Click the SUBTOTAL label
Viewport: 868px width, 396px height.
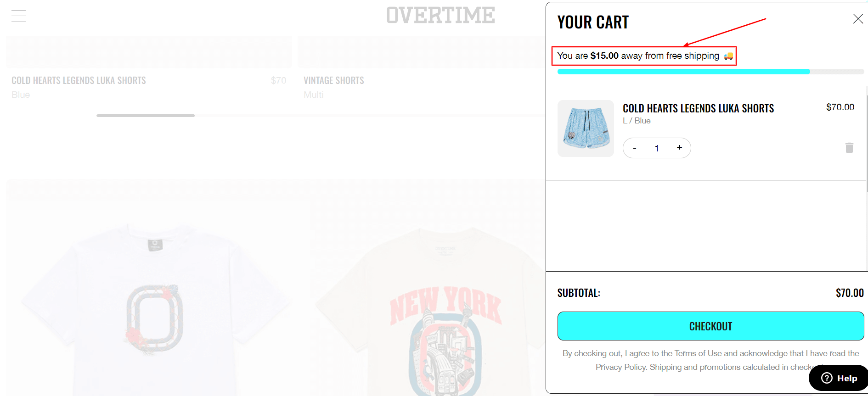579,293
